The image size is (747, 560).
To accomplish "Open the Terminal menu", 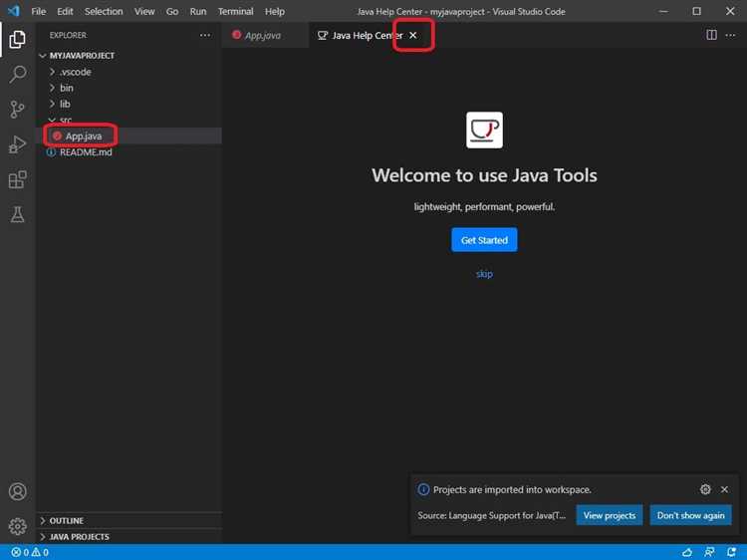I will click(x=235, y=11).
